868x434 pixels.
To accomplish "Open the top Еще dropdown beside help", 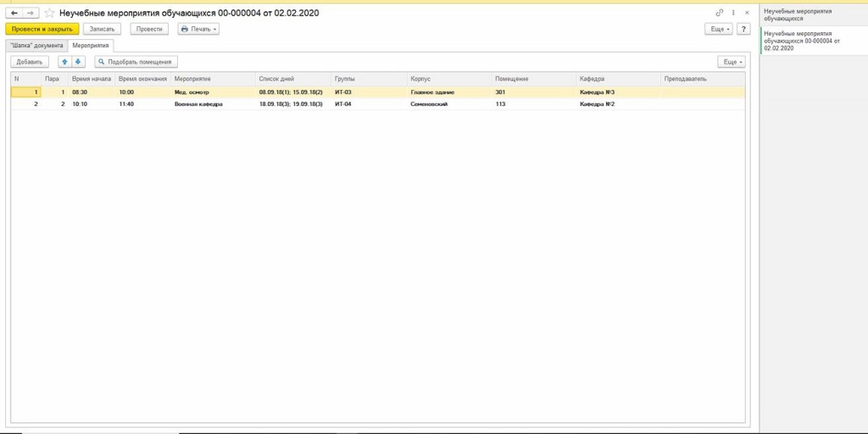I will 718,29.
